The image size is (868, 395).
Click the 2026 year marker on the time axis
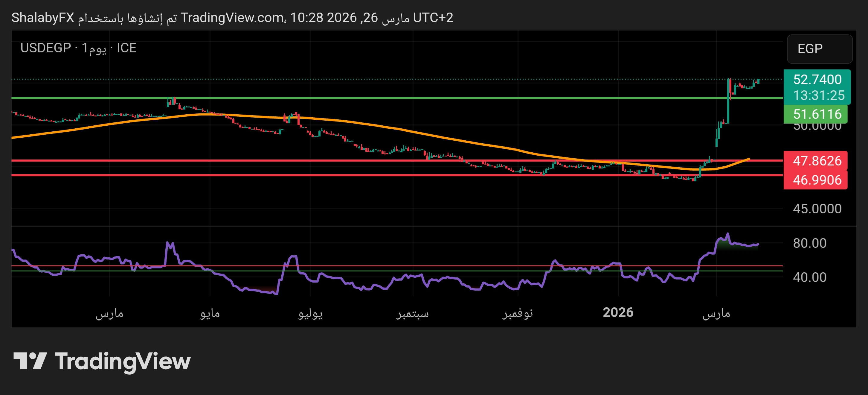618,312
